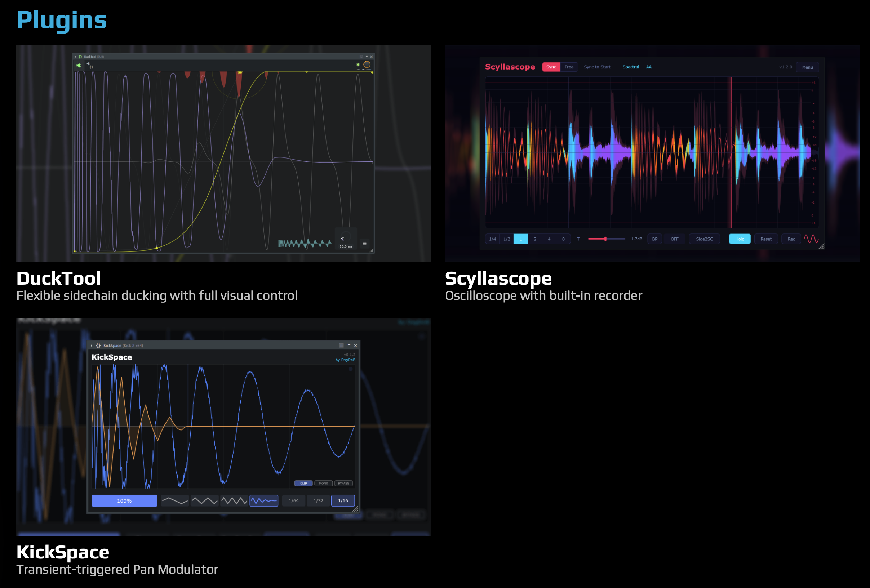The image size is (870, 588).
Task: Expand the DuckTool title bar arrow
Action: click(75, 57)
